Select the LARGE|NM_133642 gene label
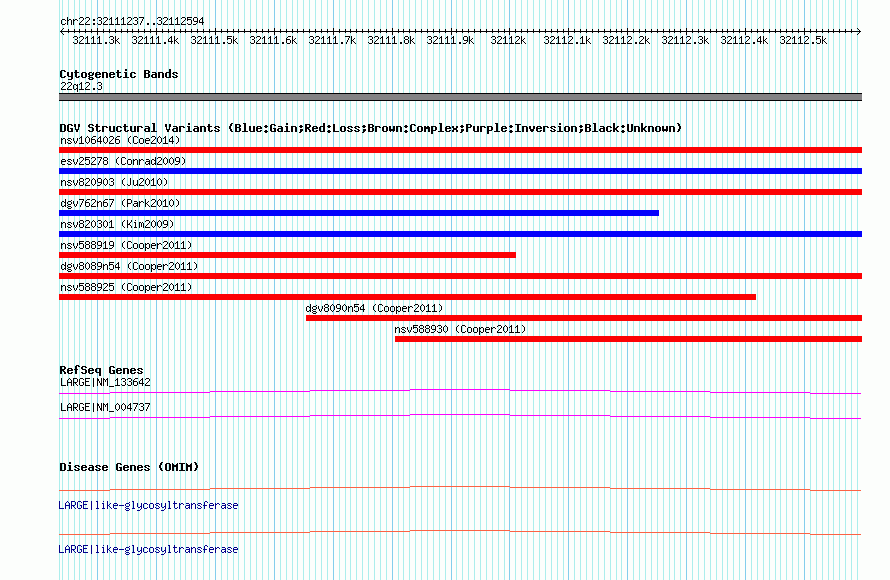This screenshot has width=890, height=580. 106,383
